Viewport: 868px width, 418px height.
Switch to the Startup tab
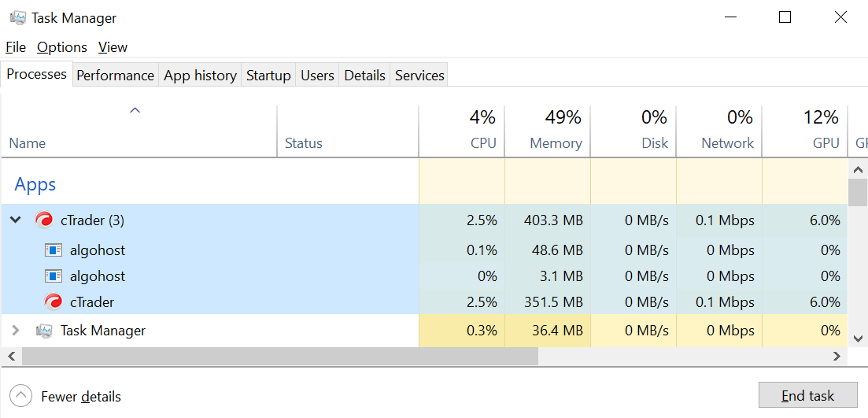tap(268, 76)
